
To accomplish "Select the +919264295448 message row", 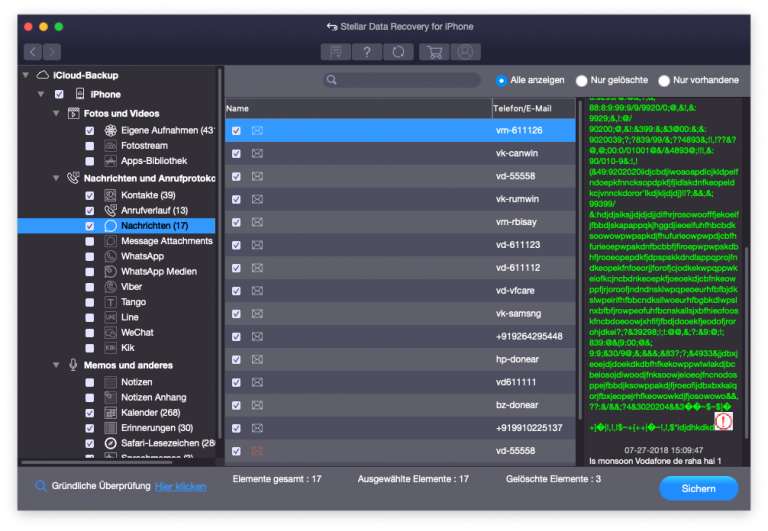I will pos(400,337).
